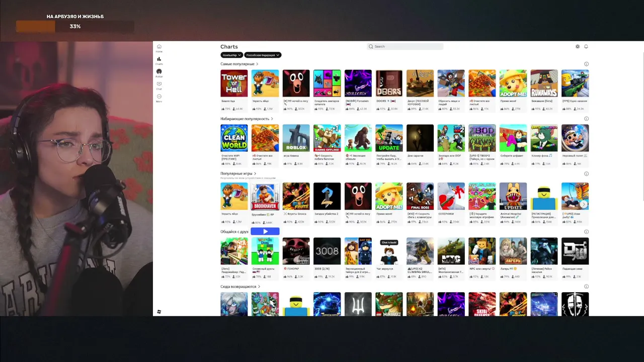The height and width of the screenshot is (362, 644).
Task: Click the СОПЕРНИКИ game title
Action: click(447, 213)
